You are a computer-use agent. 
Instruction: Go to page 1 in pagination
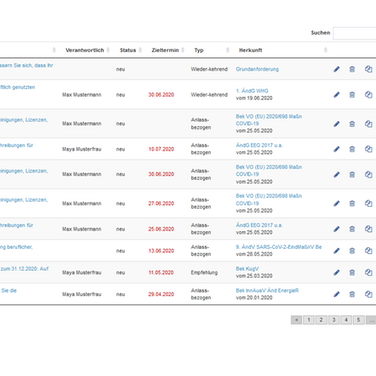(309, 320)
